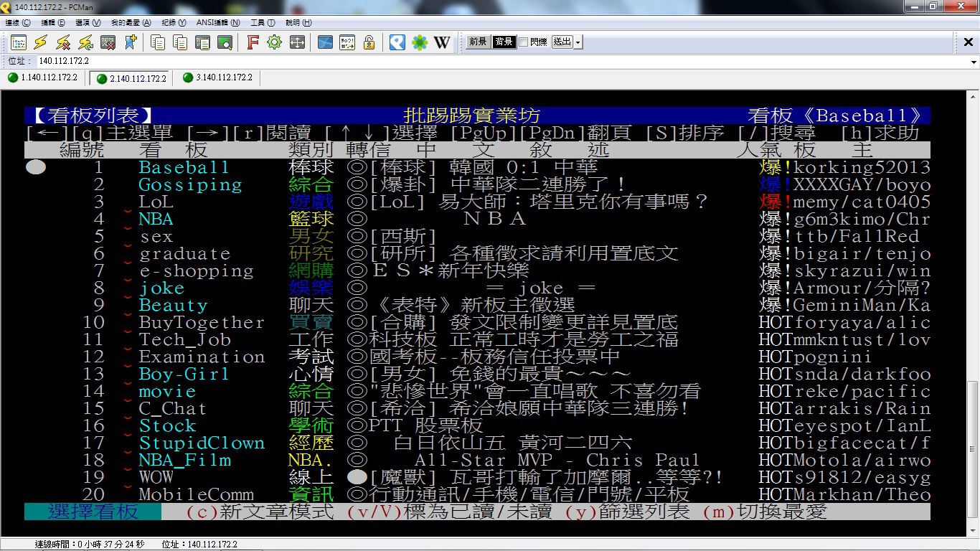Select the e-shopping board row

(x=477, y=270)
